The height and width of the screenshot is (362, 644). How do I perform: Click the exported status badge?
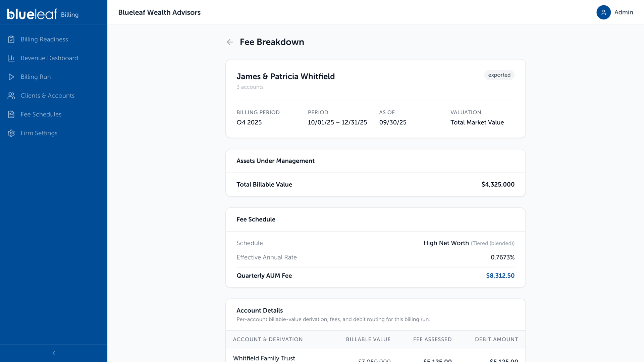pyautogui.click(x=499, y=75)
